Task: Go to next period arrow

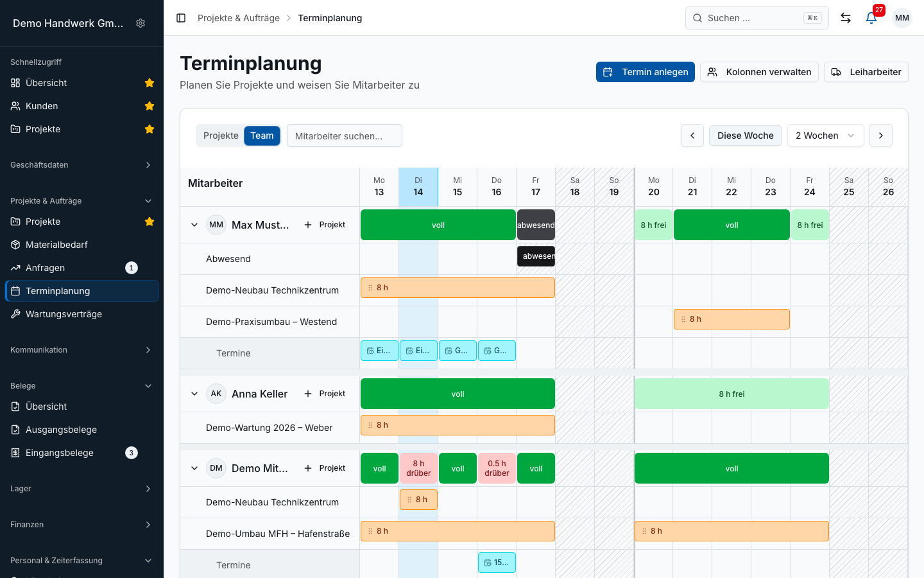Action: coord(881,136)
